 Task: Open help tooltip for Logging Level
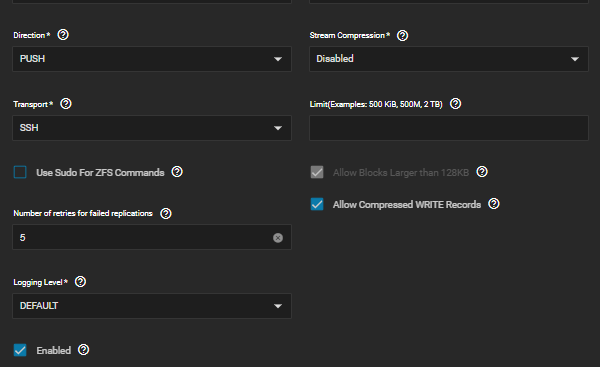[80, 282]
